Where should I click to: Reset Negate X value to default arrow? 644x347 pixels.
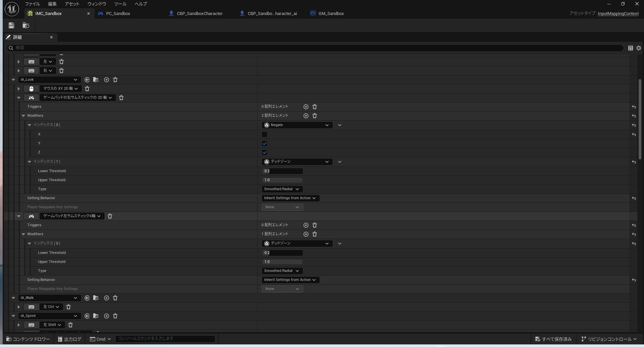[634, 134]
